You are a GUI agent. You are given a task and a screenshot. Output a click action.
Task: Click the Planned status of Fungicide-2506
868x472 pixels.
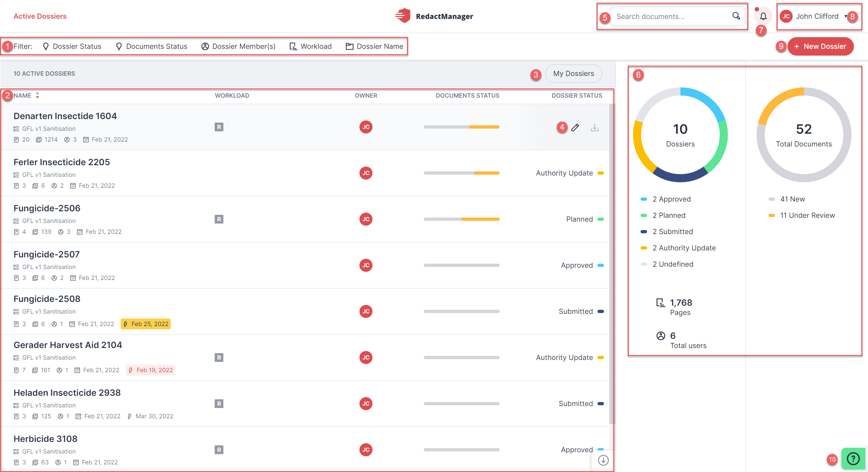pos(585,219)
